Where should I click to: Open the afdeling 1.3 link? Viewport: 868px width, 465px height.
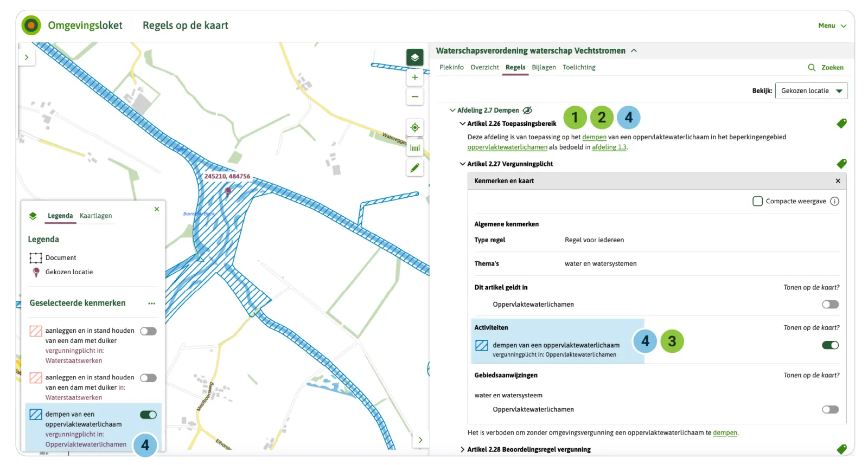point(609,147)
